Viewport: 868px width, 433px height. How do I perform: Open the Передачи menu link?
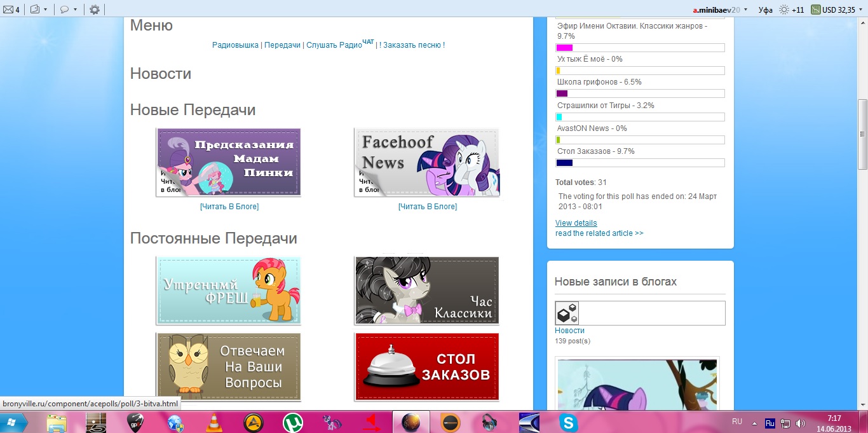282,45
